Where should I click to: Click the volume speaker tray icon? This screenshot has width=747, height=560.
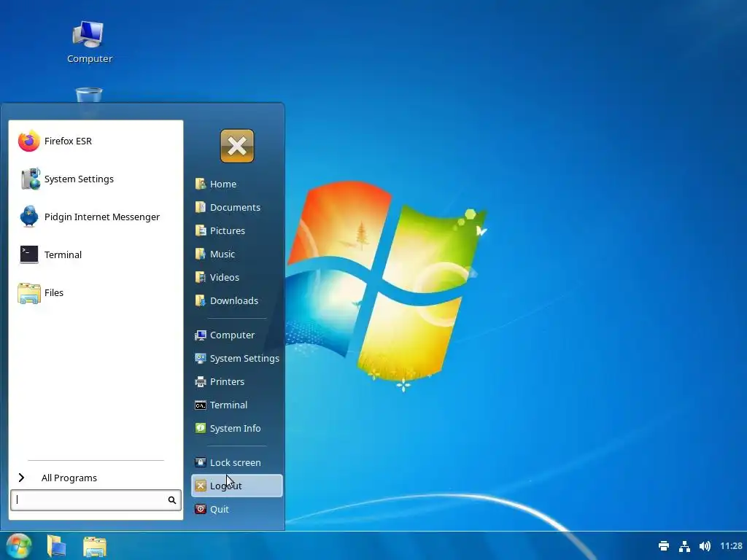coord(705,545)
